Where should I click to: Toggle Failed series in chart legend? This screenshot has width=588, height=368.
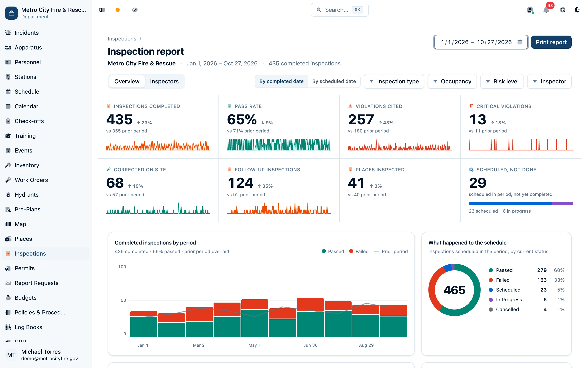click(359, 251)
